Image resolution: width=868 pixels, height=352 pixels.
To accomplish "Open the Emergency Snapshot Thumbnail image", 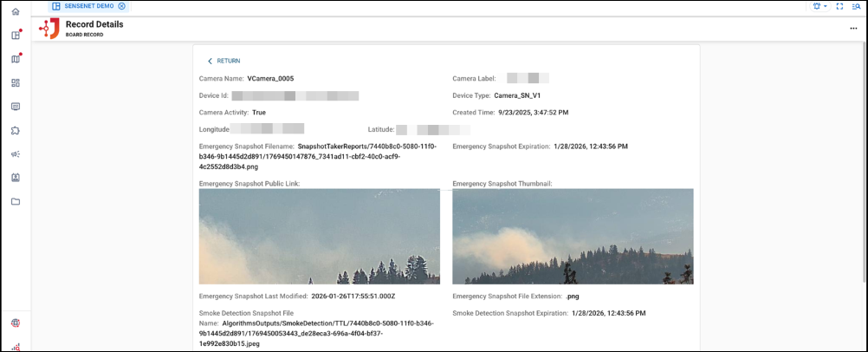I will click(x=573, y=237).
